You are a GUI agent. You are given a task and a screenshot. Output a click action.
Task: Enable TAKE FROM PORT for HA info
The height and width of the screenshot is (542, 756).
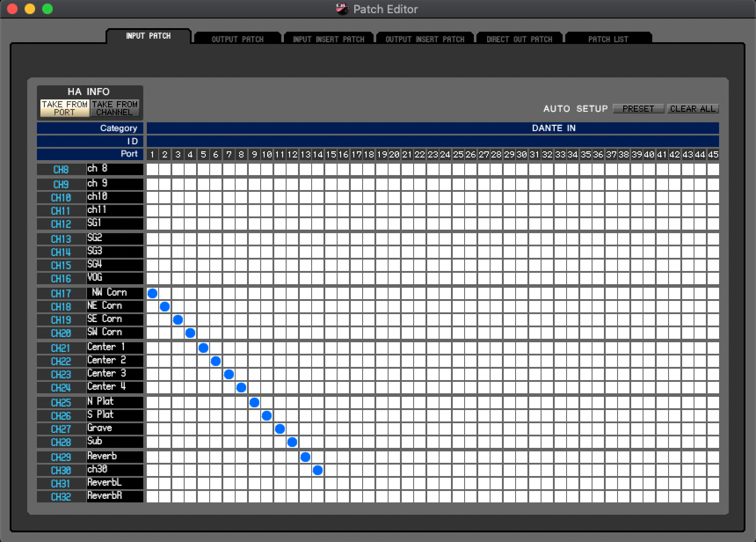(x=65, y=108)
